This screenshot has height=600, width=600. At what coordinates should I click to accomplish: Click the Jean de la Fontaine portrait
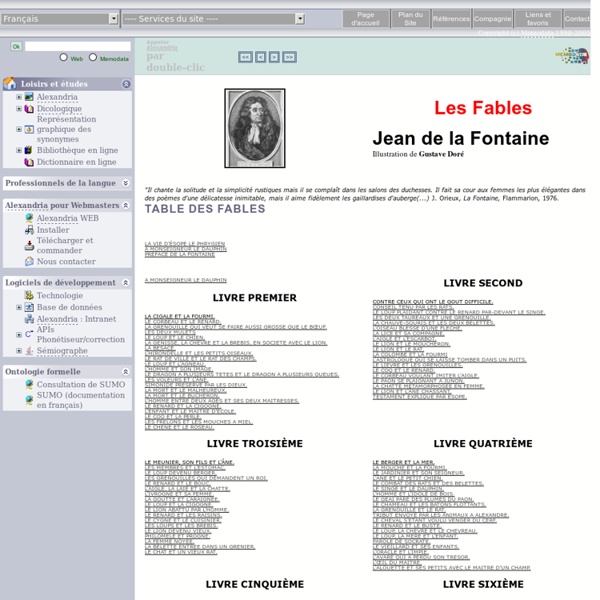click(255, 128)
